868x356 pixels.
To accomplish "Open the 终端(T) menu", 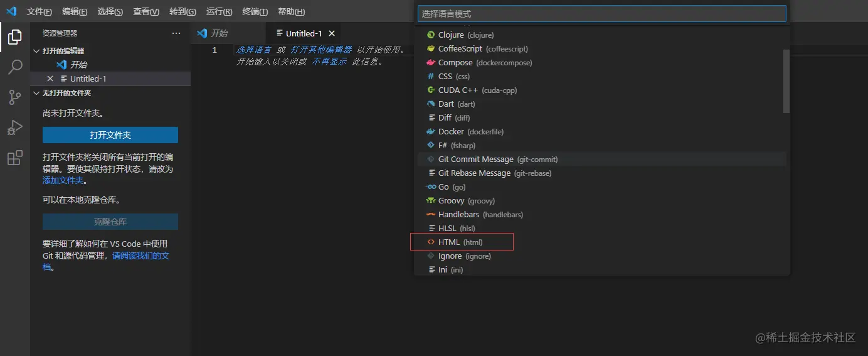I will [x=255, y=12].
